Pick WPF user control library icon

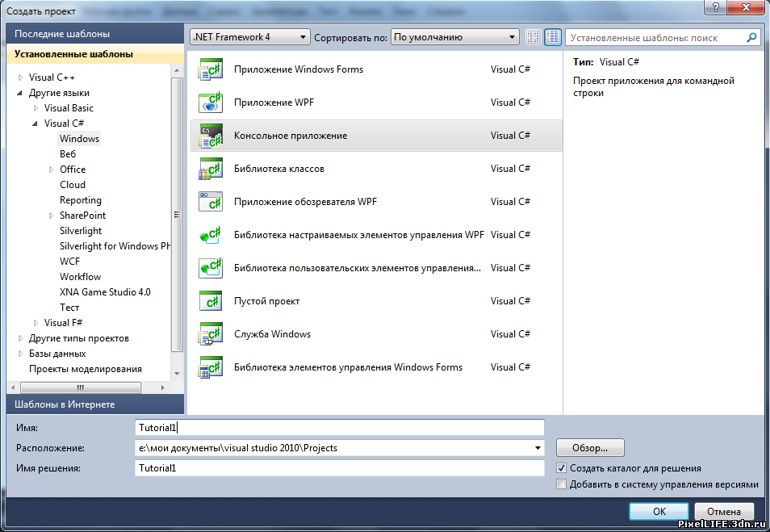pos(210,268)
